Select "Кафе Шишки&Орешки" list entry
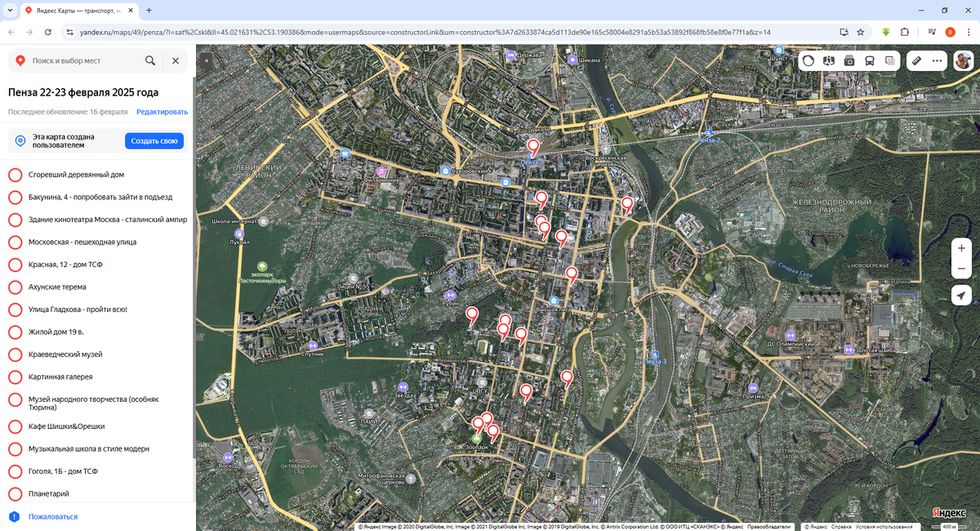980x531 pixels. [98, 426]
